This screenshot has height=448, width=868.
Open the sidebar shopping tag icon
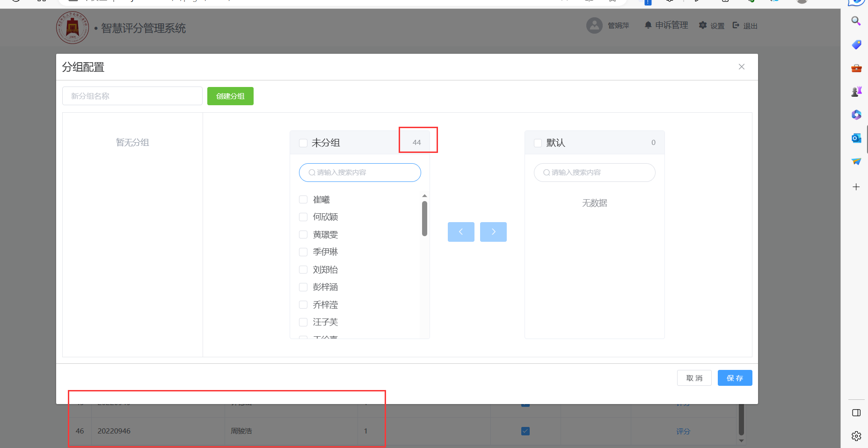pos(856,44)
